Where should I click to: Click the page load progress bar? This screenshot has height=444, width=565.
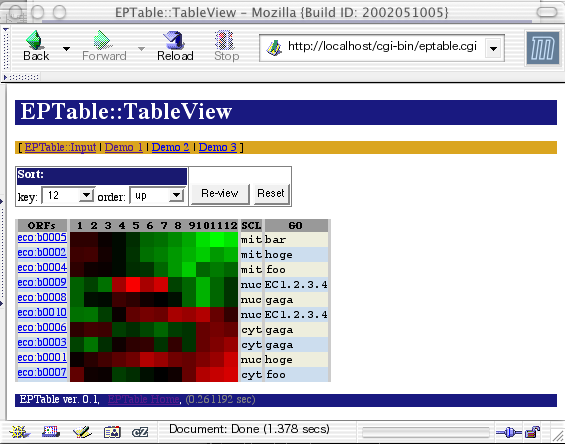(x=426, y=431)
